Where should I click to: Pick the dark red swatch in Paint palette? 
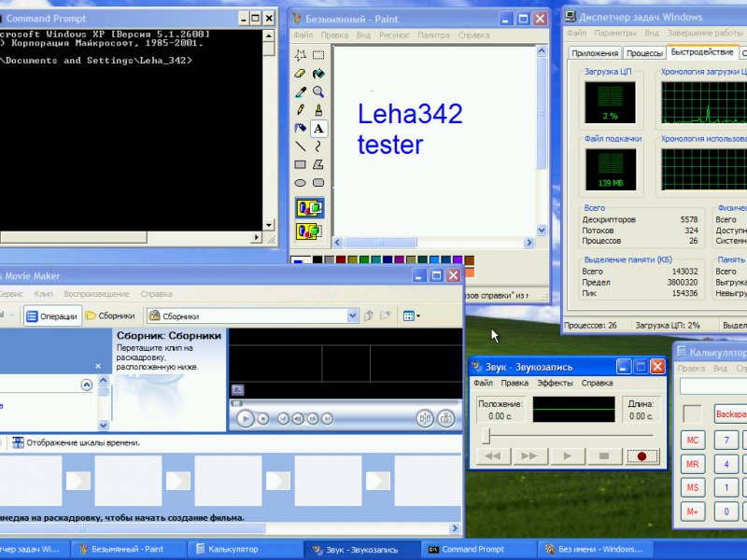[x=341, y=260]
